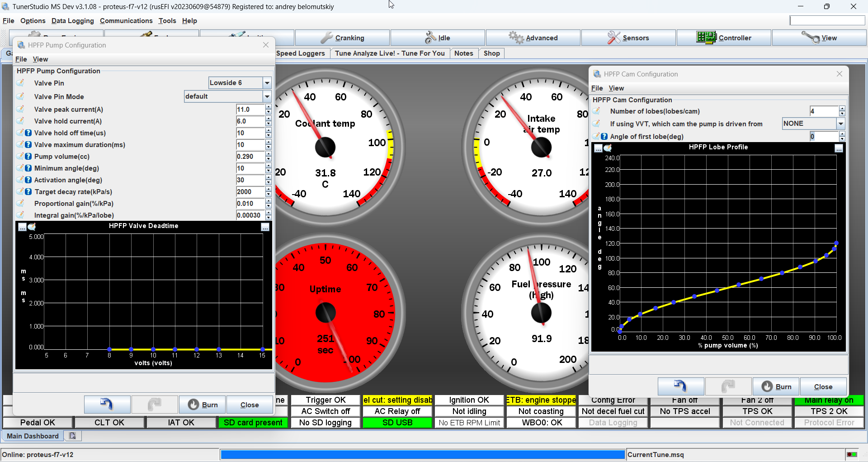Open the Valve Pin dropdown
Image resolution: width=868 pixels, height=462 pixels.
pos(267,83)
